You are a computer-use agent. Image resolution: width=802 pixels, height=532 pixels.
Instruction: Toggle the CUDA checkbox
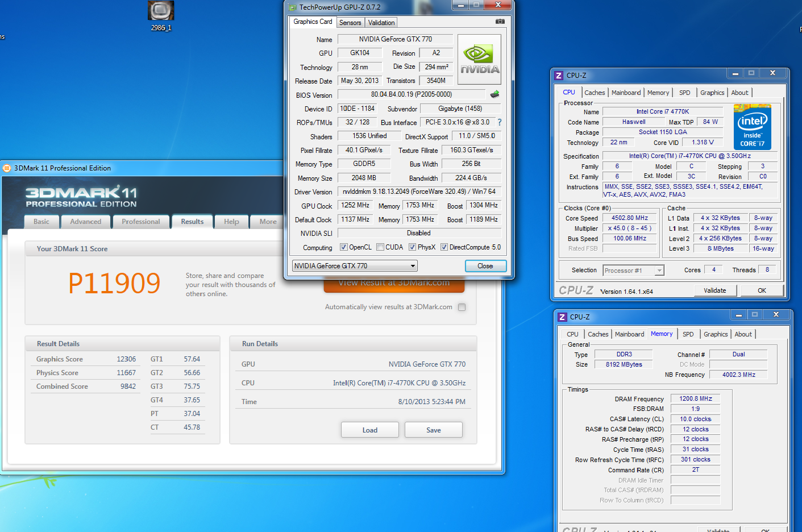[380, 247]
